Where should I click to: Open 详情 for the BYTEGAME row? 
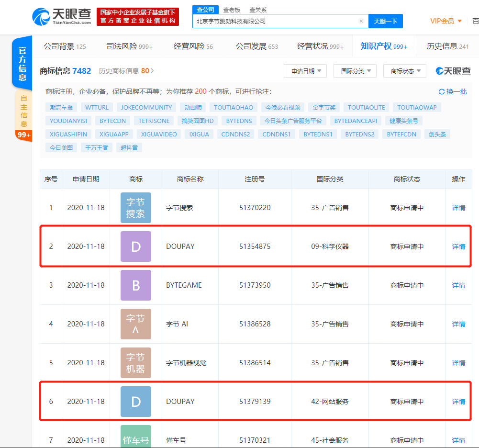tap(458, 285)
